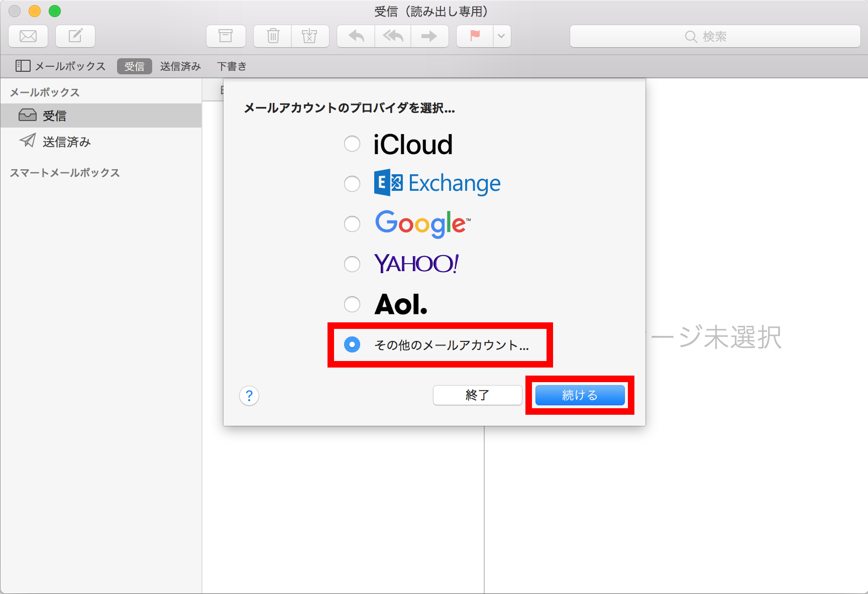Select the iCloud radio button
The image size is (868, 594).
point(352,144)
